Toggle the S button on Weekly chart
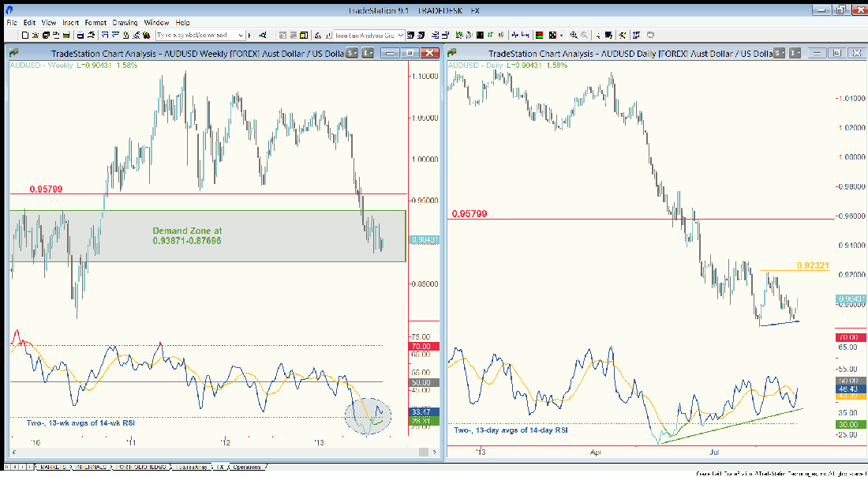 (x=350, y=53)
